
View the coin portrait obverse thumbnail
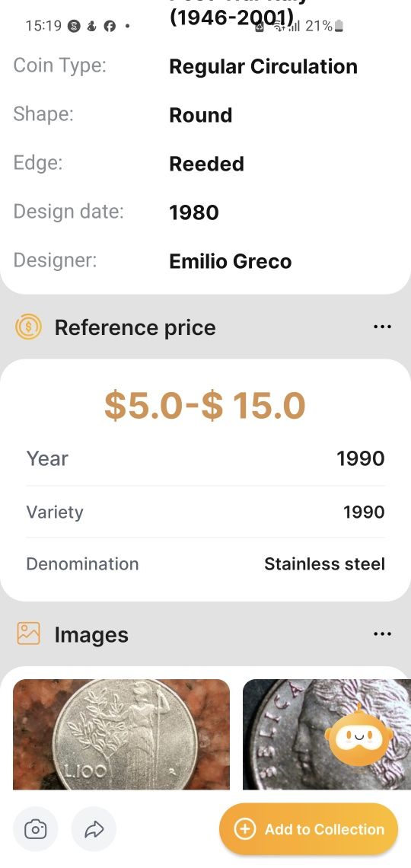pos(327,734)
